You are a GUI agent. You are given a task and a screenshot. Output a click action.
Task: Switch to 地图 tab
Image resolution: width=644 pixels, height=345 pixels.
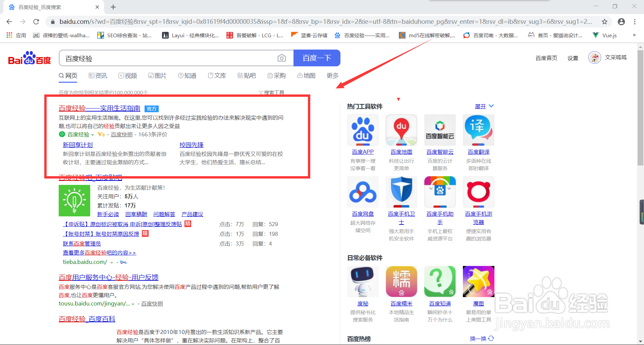(x=306, y=76)
